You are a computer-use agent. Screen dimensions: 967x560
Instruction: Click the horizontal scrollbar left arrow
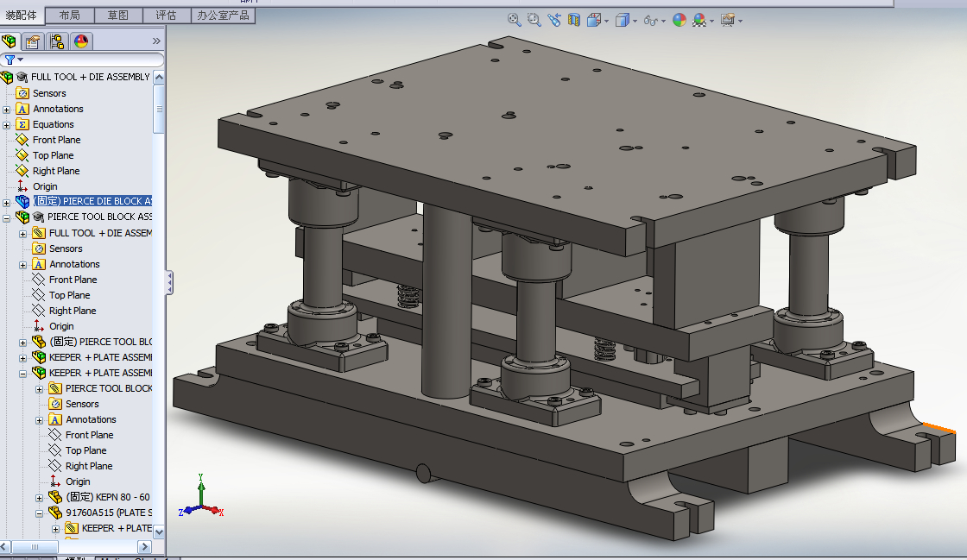(x=5, y=546)
